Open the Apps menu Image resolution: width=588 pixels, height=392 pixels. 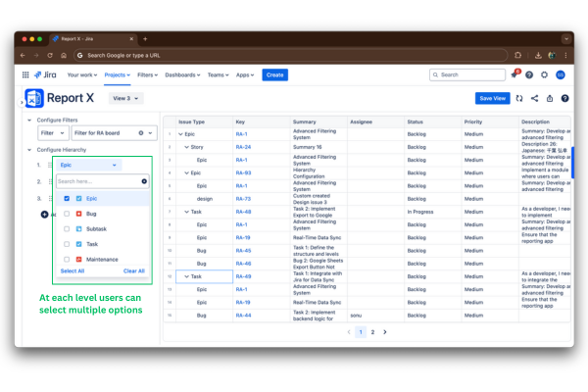(245, 75)
